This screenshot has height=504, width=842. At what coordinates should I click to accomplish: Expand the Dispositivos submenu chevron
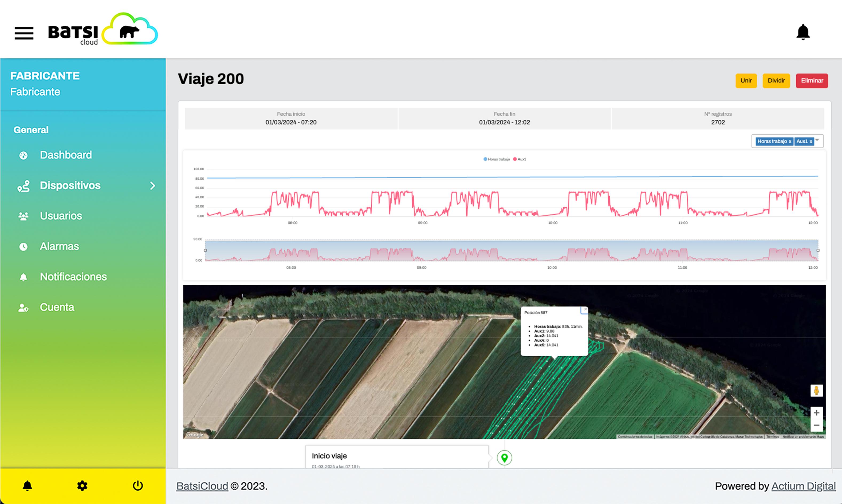pos(152,186)
